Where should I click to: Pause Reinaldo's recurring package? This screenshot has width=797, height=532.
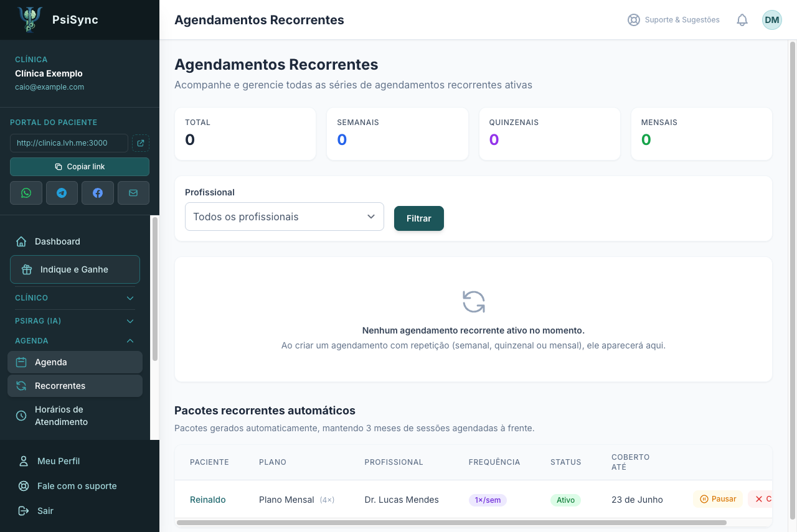coord(718,499)
